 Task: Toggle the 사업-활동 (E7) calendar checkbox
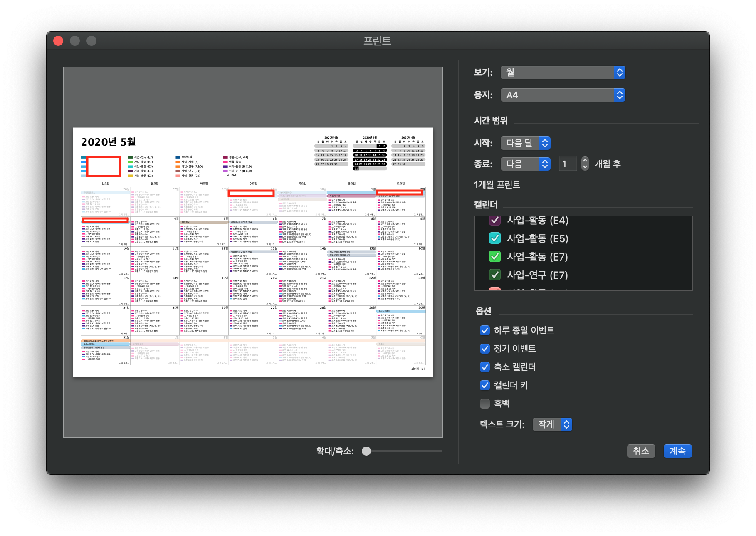coord(495,256)
